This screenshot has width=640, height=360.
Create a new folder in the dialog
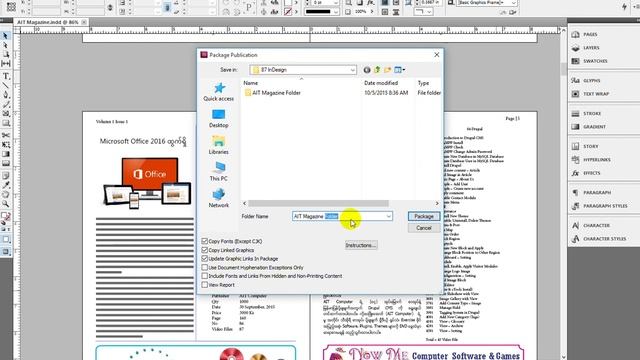(387, 70)
